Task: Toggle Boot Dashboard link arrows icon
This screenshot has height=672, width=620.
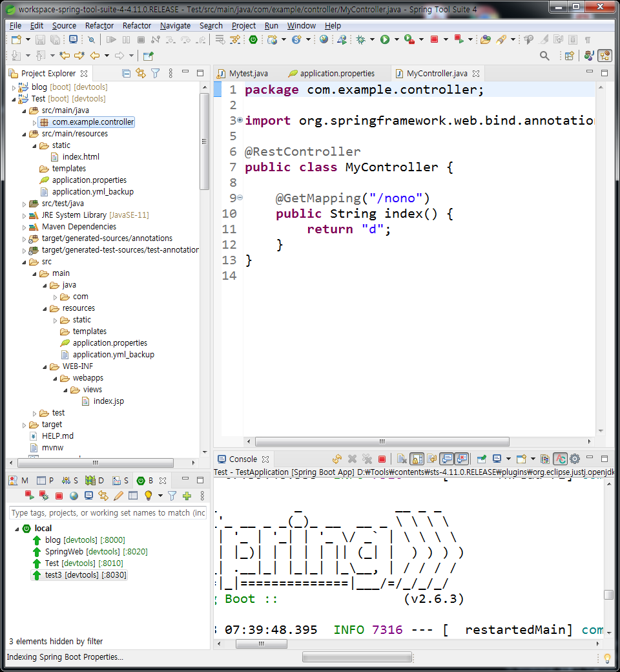Action: [x=103, y=496]
